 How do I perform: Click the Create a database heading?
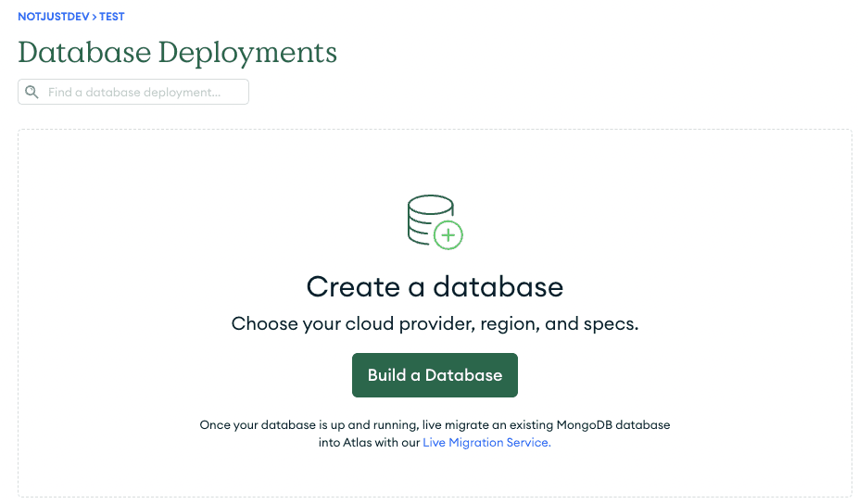[435, 286]
